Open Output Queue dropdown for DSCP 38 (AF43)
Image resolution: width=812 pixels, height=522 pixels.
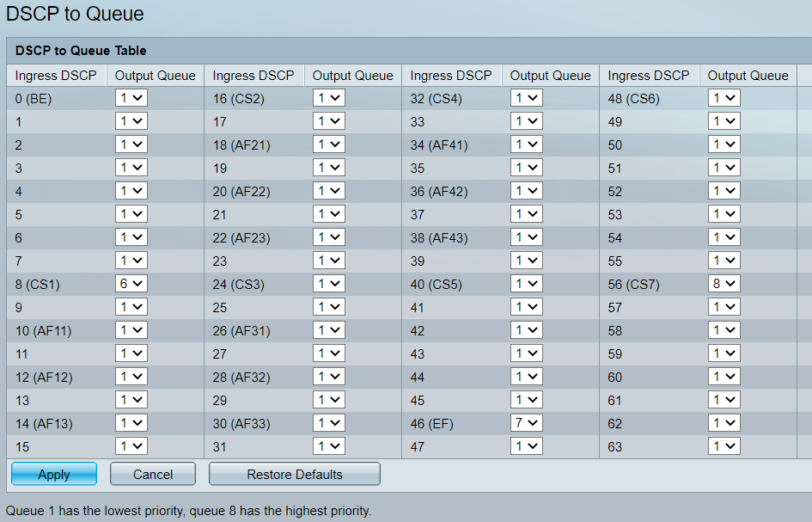coord(527,237)
